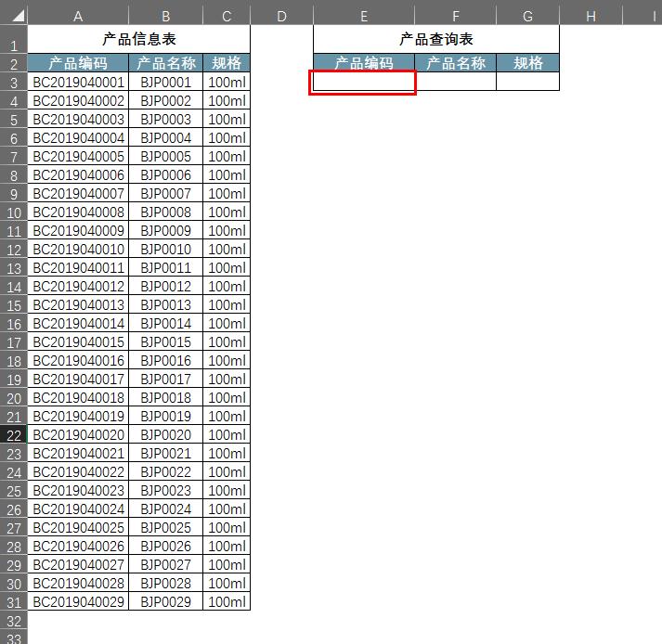Click empty query input cell E3
662x644 pixels.
364,82
